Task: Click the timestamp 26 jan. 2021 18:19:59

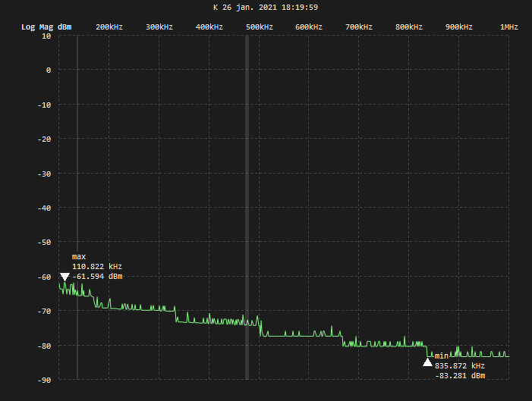Action: tap(270, 7)
